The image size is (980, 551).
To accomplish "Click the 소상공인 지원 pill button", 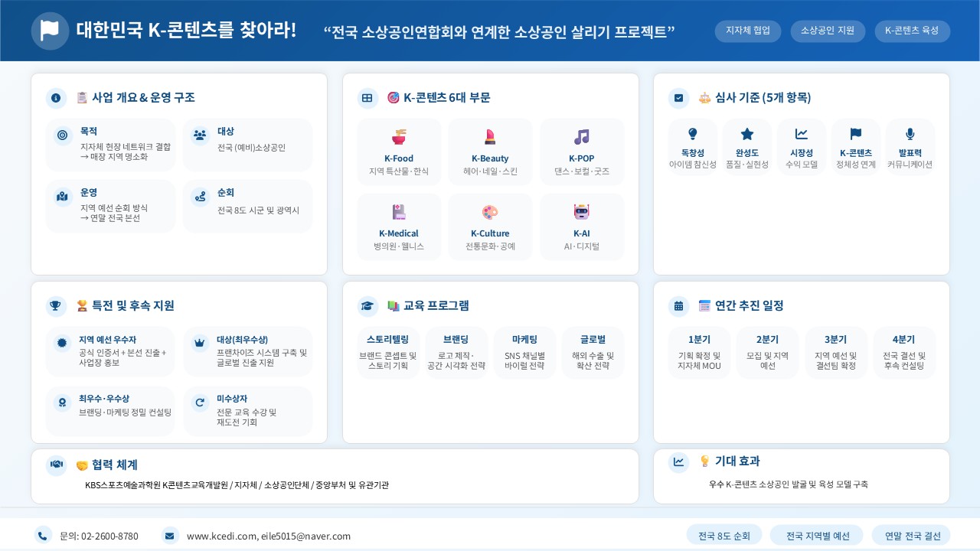I will (x=828, y=31).
